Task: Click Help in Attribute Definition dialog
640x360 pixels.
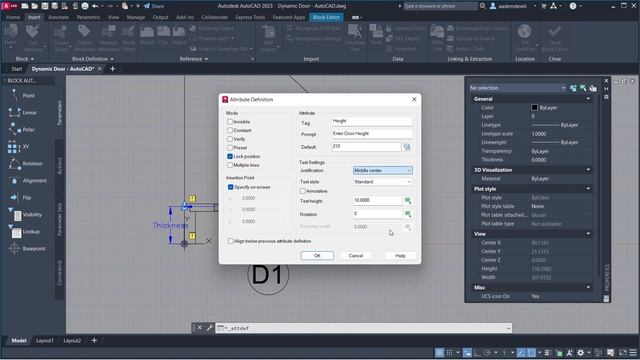Action: point(400,256)
